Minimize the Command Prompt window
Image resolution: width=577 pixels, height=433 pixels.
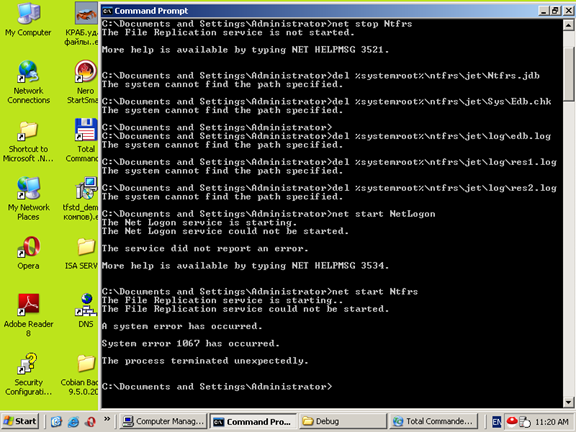(x=543, y=11)
